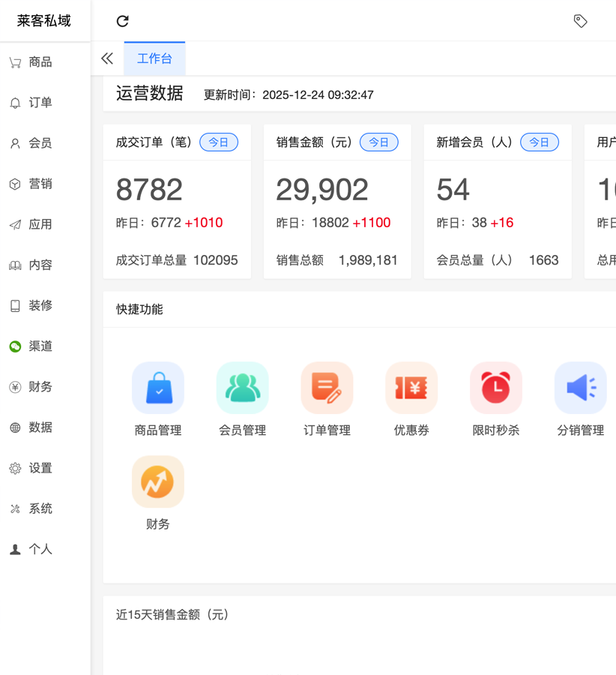Screen dimensions: 616x675
Task: Click the 莱客私域 logo title
Action: tap(44, 21)
